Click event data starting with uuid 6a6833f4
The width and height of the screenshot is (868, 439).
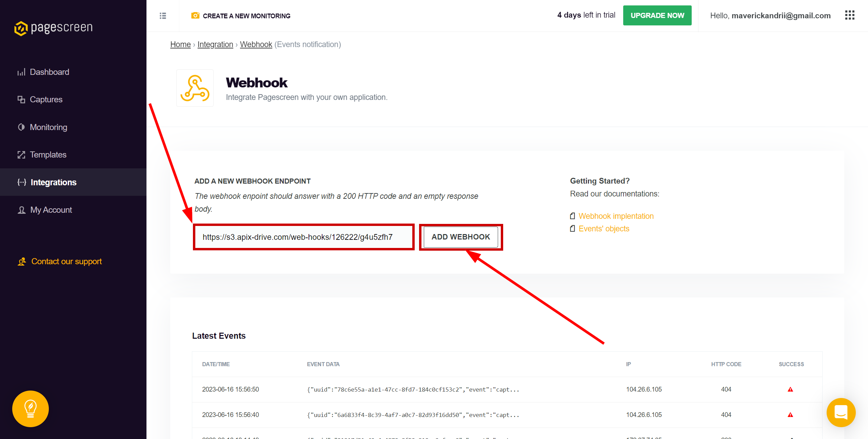click(x=413, y=415)
